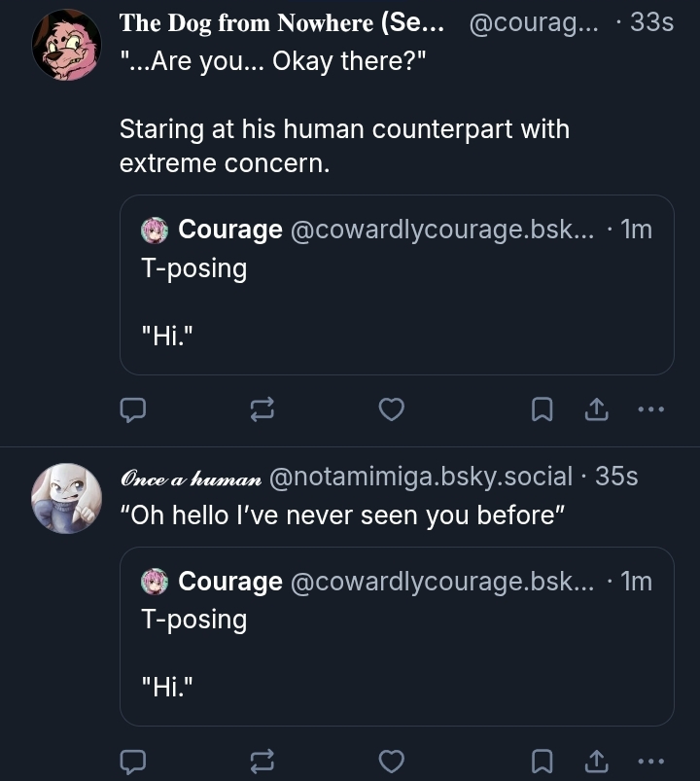Bookmark The Dog from Nowhere's post

click(x=542, y=410)
